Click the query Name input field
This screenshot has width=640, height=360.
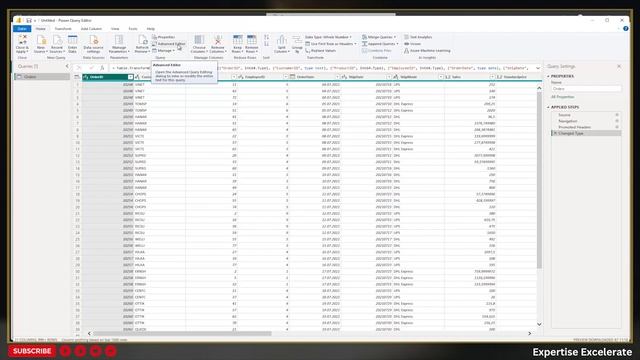pos(586,89)
